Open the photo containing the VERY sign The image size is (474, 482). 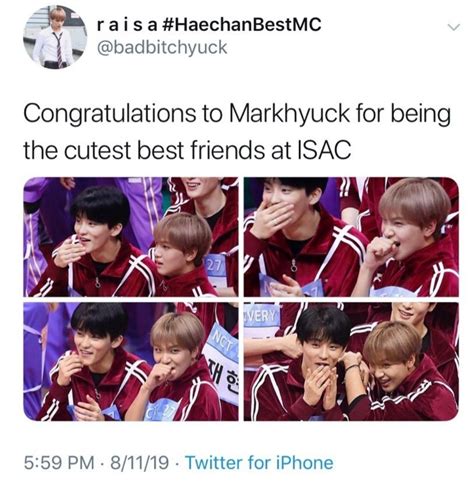[351, 362]
